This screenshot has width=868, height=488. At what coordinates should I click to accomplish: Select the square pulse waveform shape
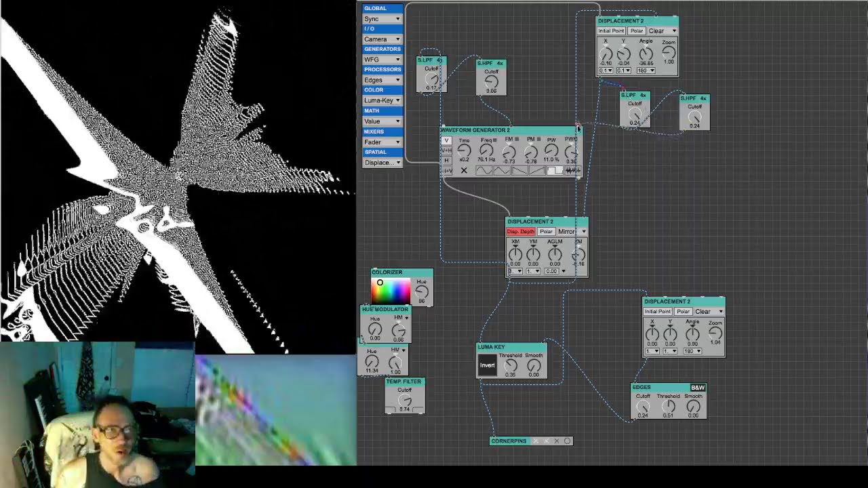pyautogui.click(x=555, y=171)
